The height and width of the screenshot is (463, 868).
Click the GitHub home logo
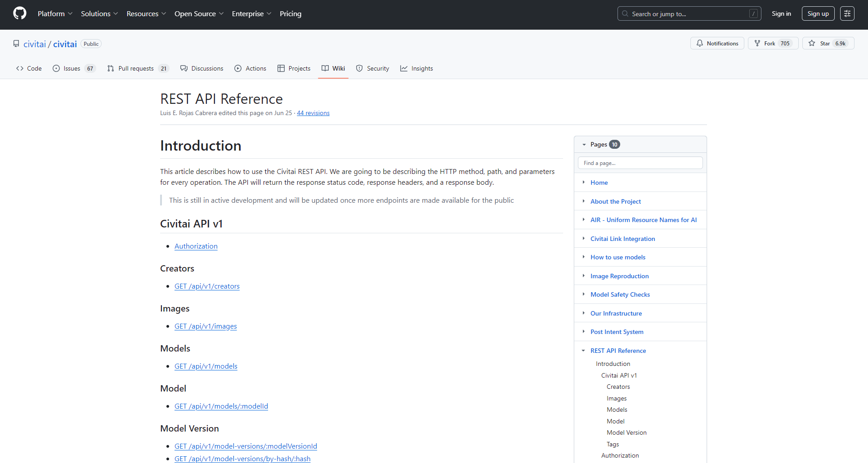(x=19, y=13)
